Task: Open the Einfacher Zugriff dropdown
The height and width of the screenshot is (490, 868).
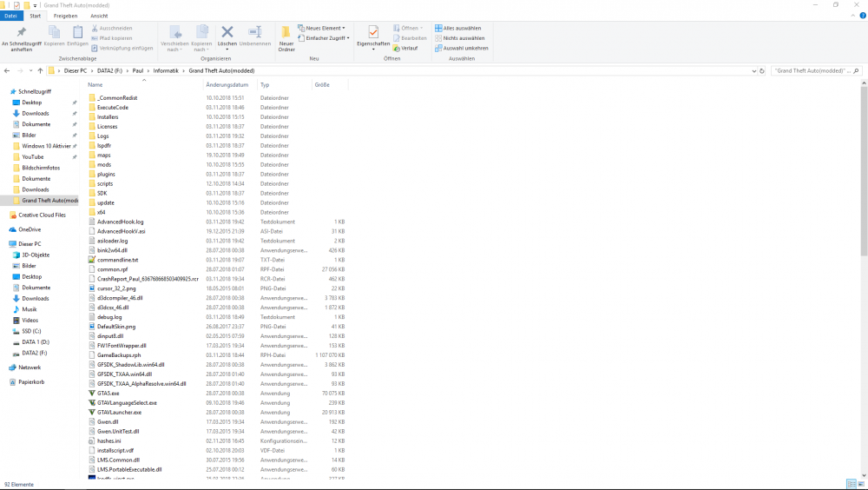Action: coord(324,38)
